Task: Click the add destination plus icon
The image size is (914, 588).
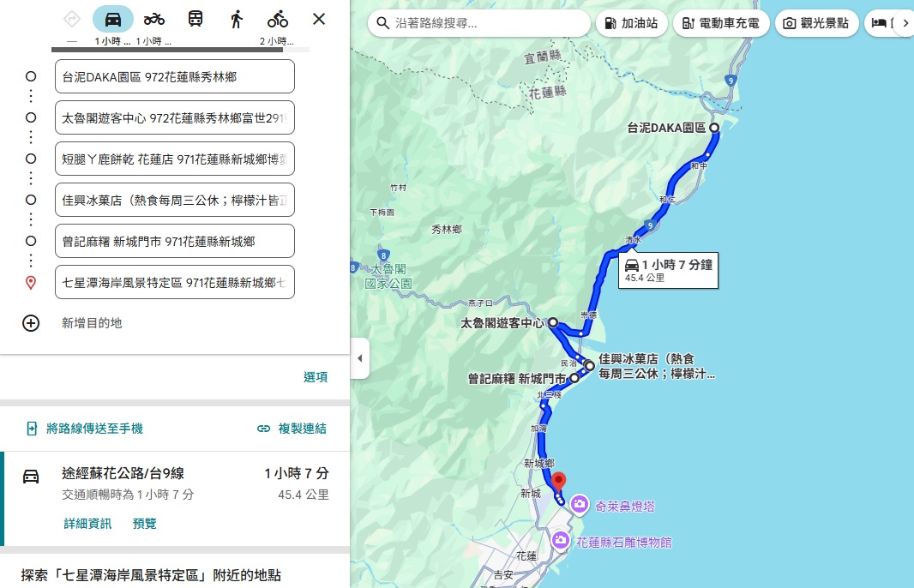Action: tap(31, 323)
